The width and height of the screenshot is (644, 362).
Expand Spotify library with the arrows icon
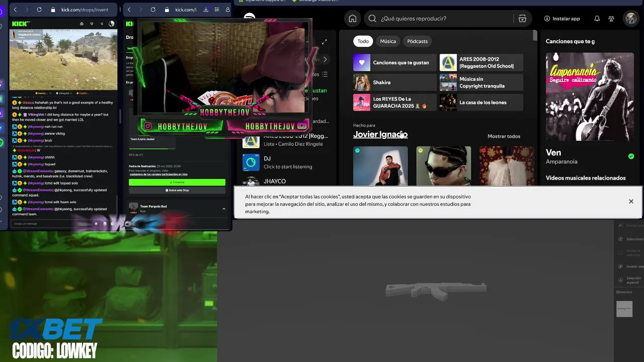(x=325, y=42)
